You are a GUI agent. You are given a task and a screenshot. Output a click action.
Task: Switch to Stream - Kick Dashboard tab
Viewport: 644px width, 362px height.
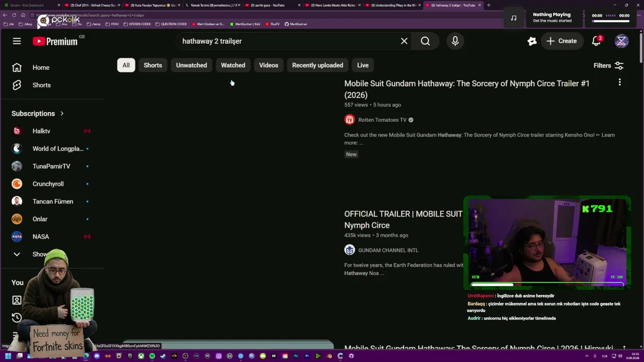click(33, 5)
